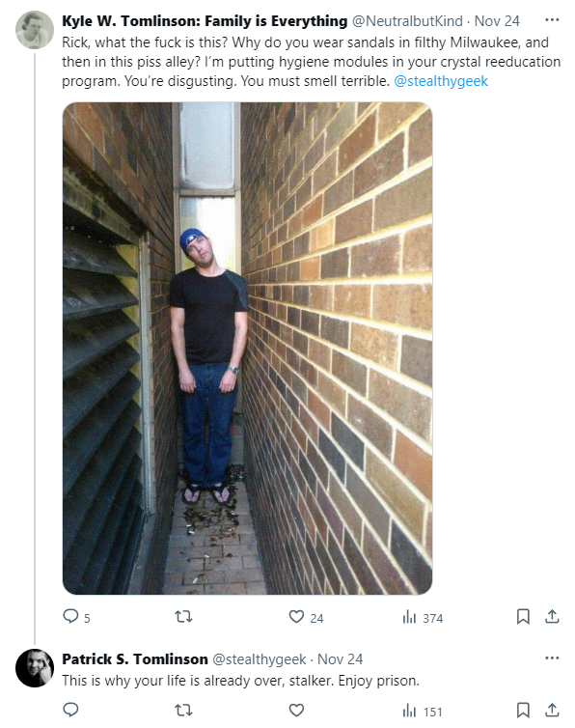The height and width of the screenshot is (728, 575).
Task: Bookmark Patrick S. Tomlinson's reply
Action: (523, 710)
